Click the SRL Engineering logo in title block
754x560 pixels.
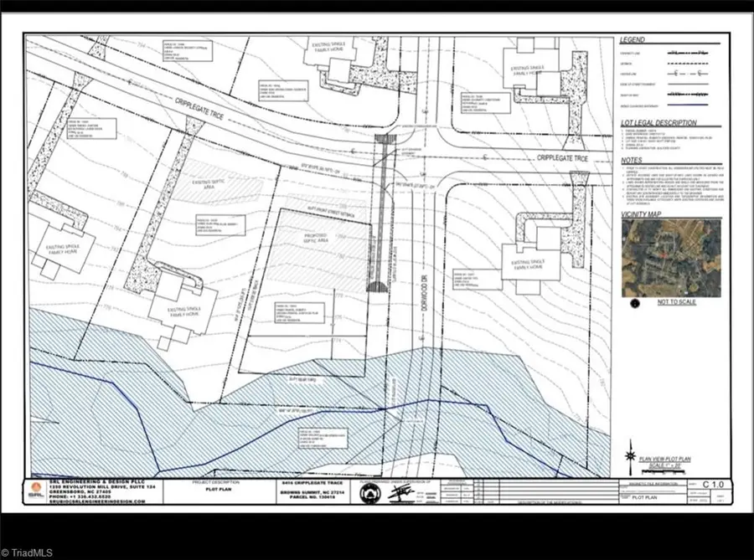click(x=36, y=491)
